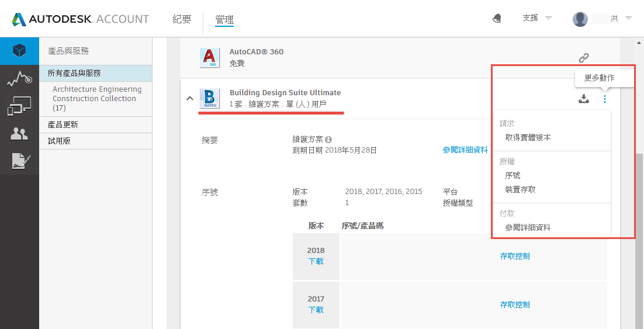Open the three-dot more actions menu

[605, 99]
